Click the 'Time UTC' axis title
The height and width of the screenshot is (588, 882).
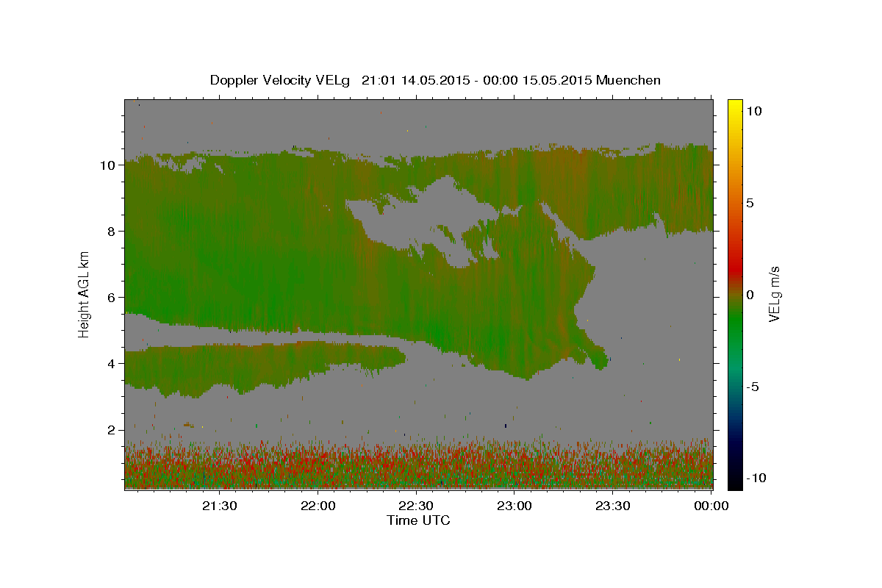pos(418,520)
